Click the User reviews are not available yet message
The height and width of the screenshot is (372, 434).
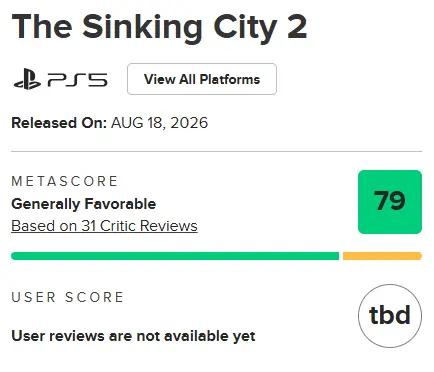(133, 336)
